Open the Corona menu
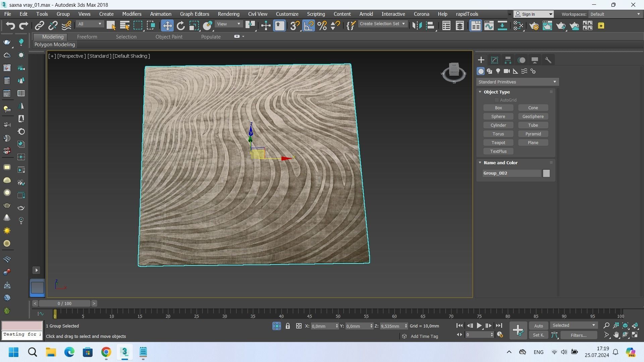Viewport: 644px width, 362px height. point(421,14)
